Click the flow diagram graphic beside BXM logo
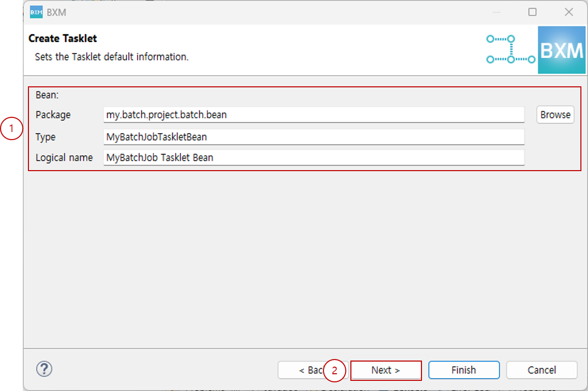This screenshot has width=588, height=391. click(510, 50)
